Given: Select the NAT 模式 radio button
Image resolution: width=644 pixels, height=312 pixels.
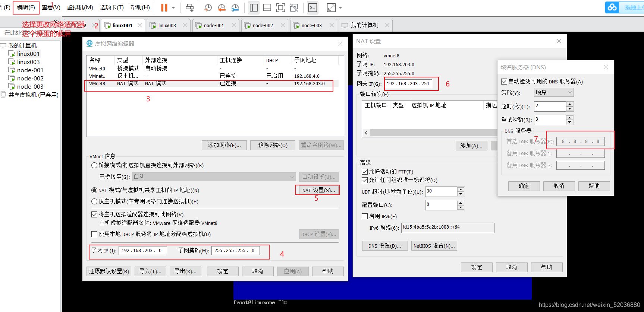Looking at the screenshot, I should [94, 190].
